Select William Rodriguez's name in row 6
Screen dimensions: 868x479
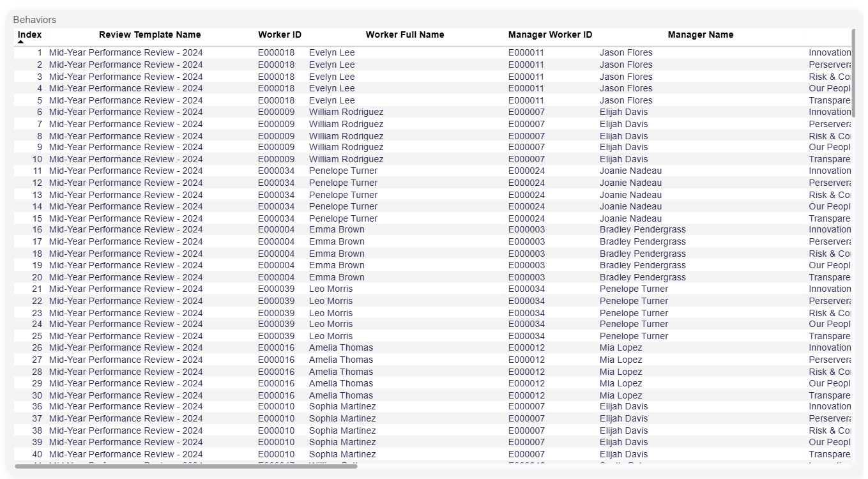coord(346,112)
